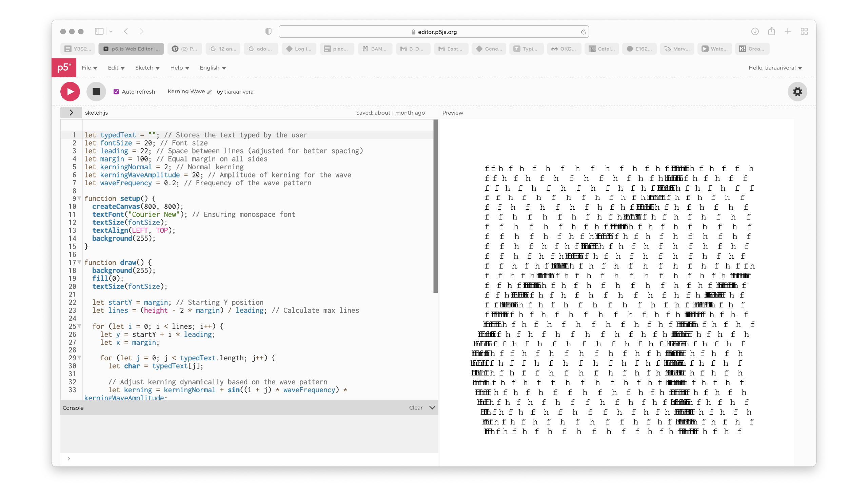
Task: Open the sidebar options dropdown arrow
Action: coord(111,32)
